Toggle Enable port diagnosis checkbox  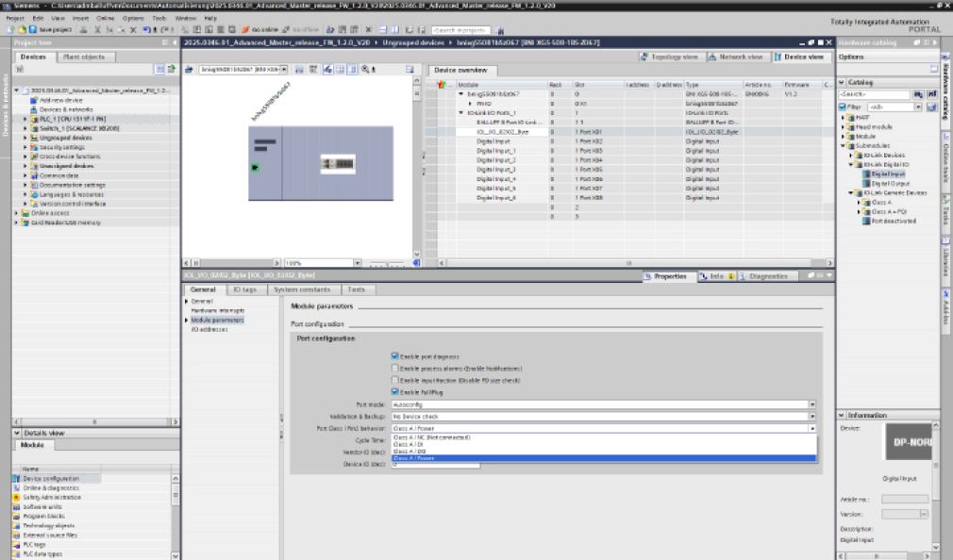(x=395, y=356)
